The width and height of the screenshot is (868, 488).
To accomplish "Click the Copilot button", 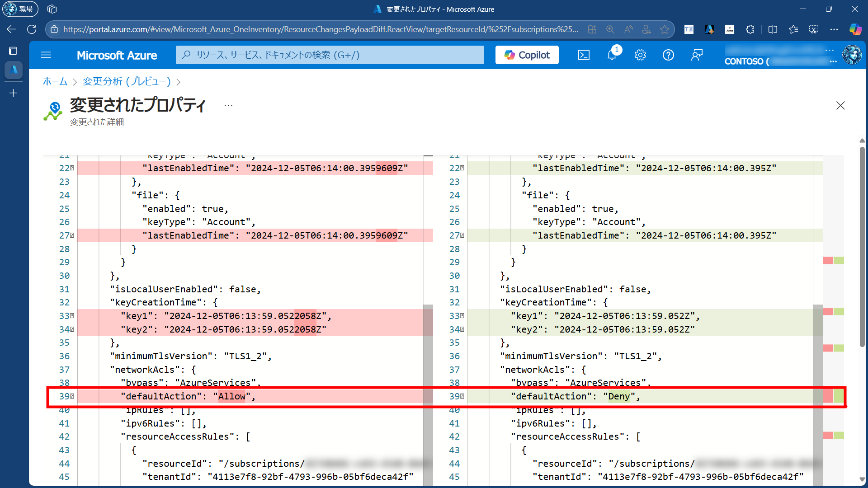I will click(x=527, y=55).
